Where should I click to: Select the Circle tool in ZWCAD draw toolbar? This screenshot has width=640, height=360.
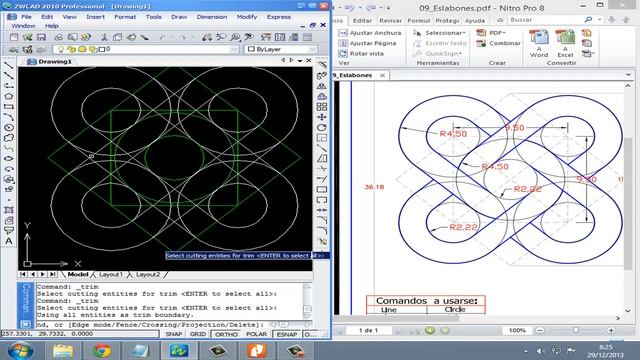9,128
